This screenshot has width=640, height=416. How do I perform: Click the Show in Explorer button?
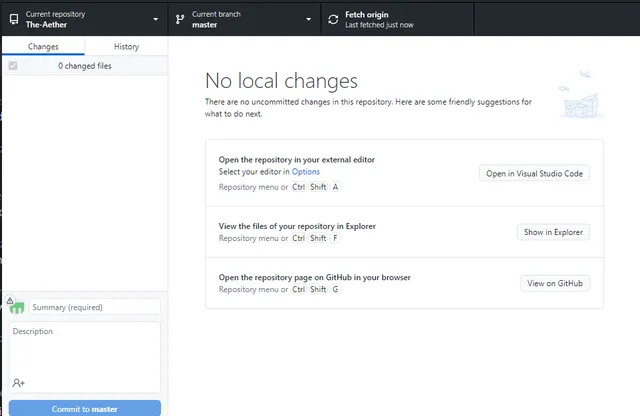click(553, 232)
